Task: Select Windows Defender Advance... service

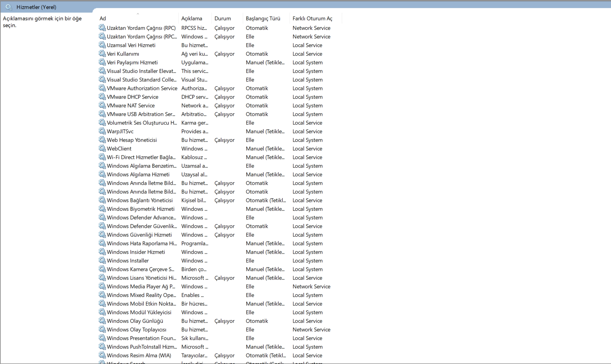Action: tap(141, 218)
